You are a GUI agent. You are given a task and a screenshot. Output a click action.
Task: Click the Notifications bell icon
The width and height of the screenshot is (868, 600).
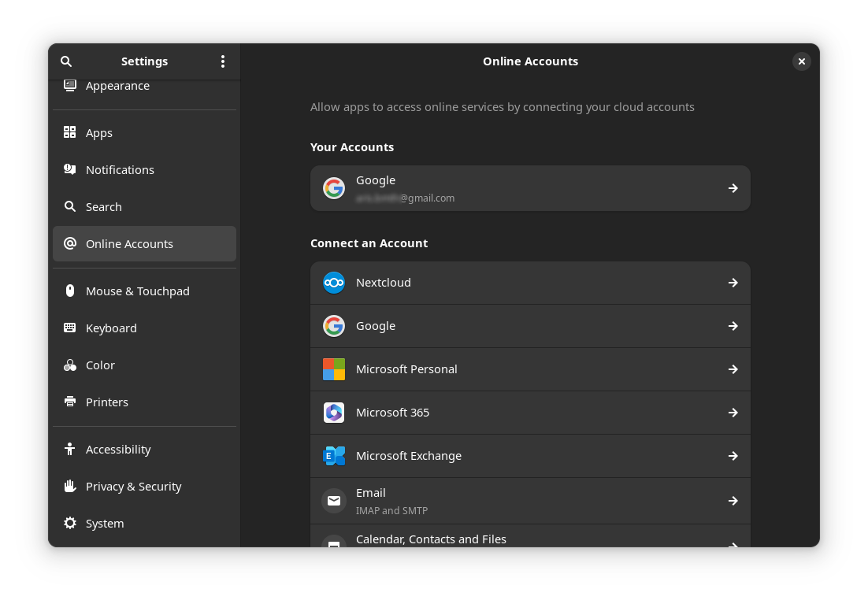[x=70, y=169]
